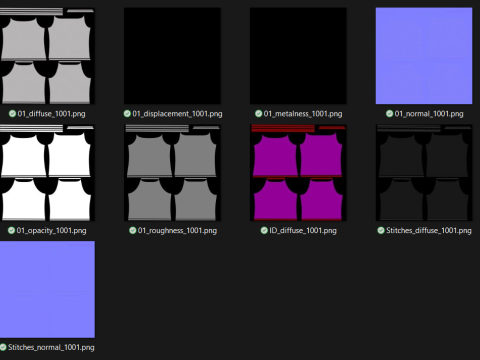The width and height of the screenshot is (480, 360).
Task: Click the file name 01_roughness_1001.png
Action: [177, 231]
